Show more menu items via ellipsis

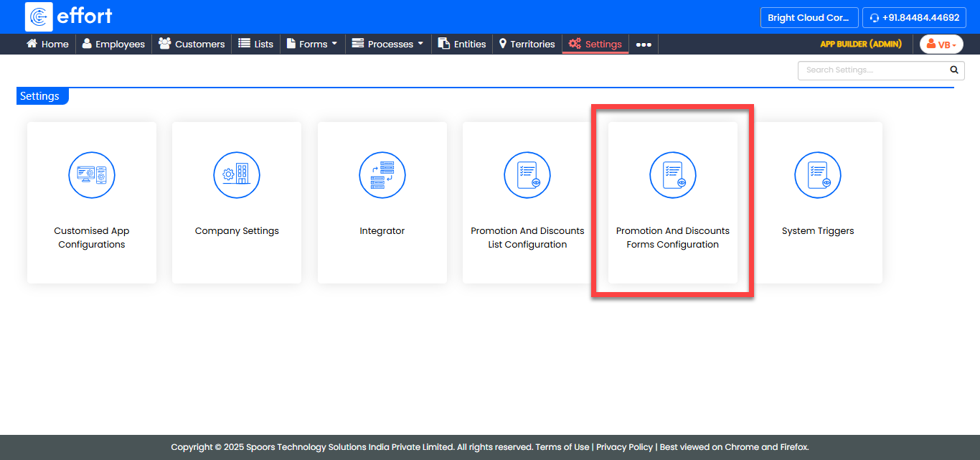(644, 44)
